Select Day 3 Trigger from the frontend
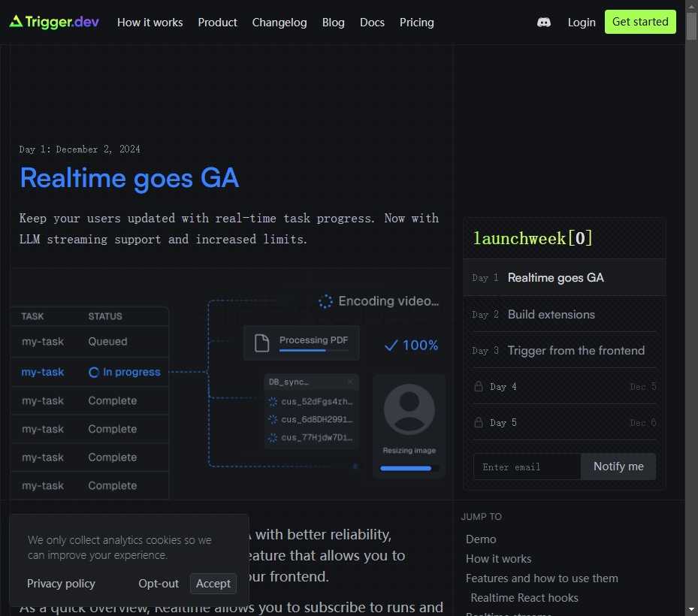This screenshot has width=698, height=616. point(576,350)
